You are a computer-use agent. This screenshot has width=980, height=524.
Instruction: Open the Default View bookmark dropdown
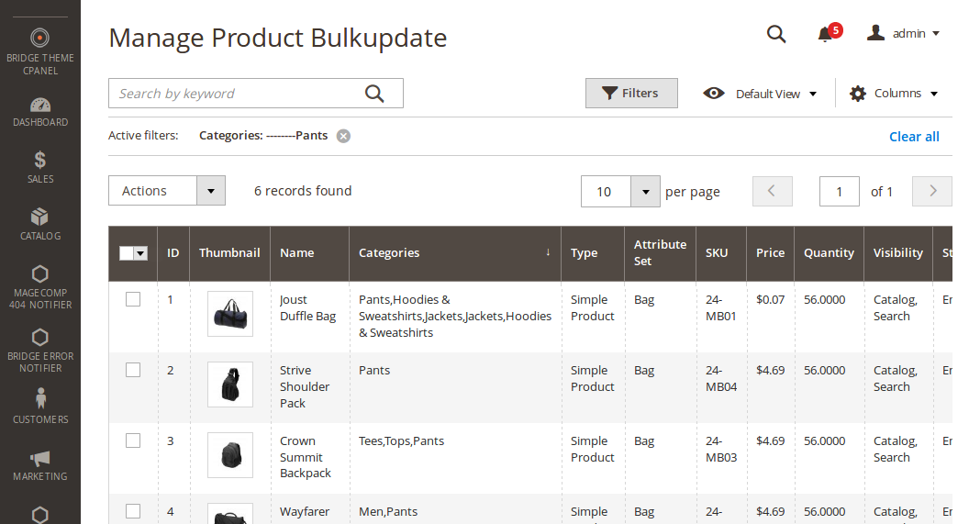pyautogui.click(x=760, y=94)
